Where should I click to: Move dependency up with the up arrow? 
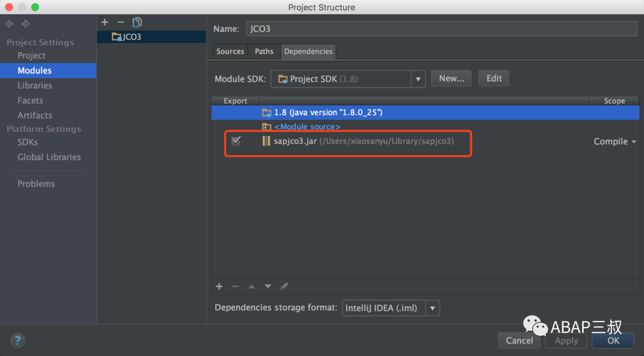tap(252, 286)
